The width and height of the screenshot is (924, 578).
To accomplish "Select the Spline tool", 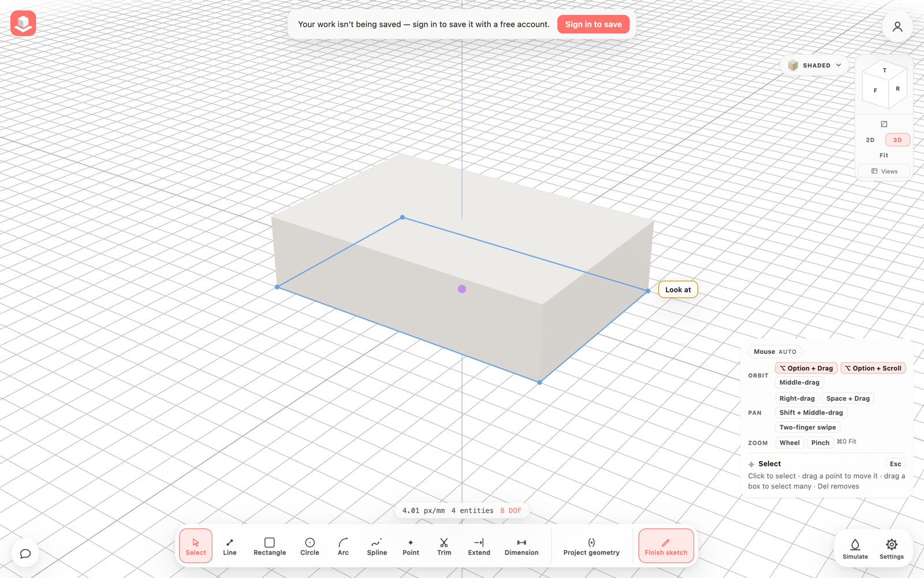I will point(377,546).
